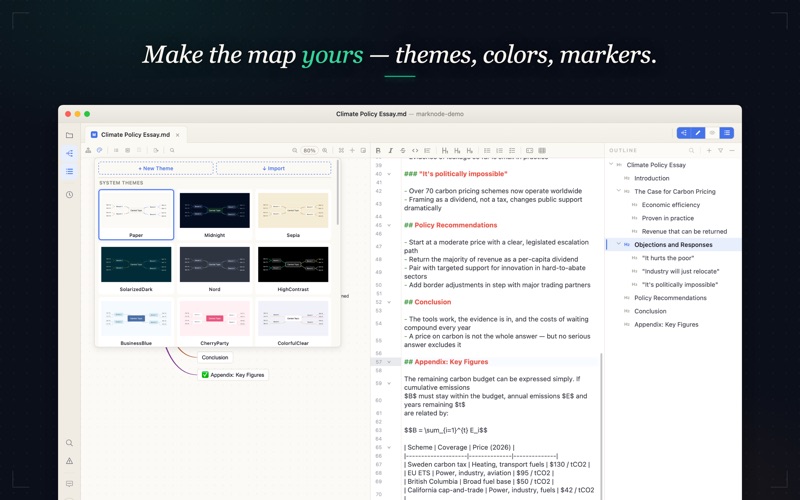800x500 pixels.
Task: Toggle the green checkmark on Appendix: Key Figures node
Action: click(x=205, y=374)
